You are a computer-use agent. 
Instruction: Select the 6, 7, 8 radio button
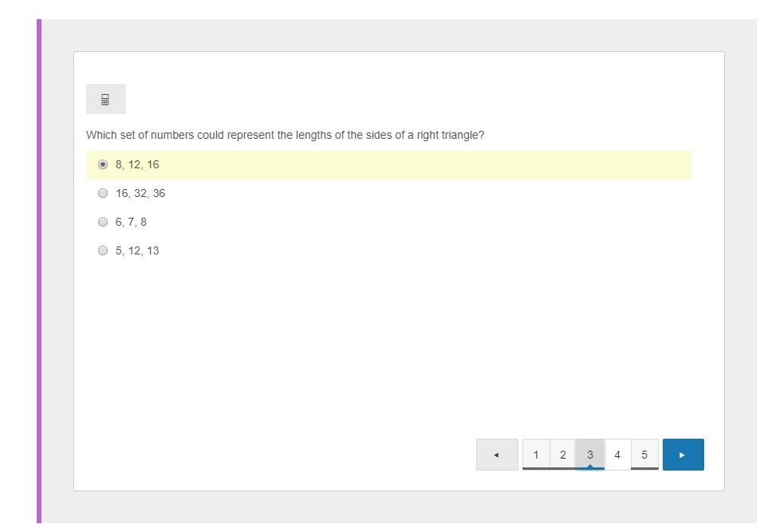[103, 222]
